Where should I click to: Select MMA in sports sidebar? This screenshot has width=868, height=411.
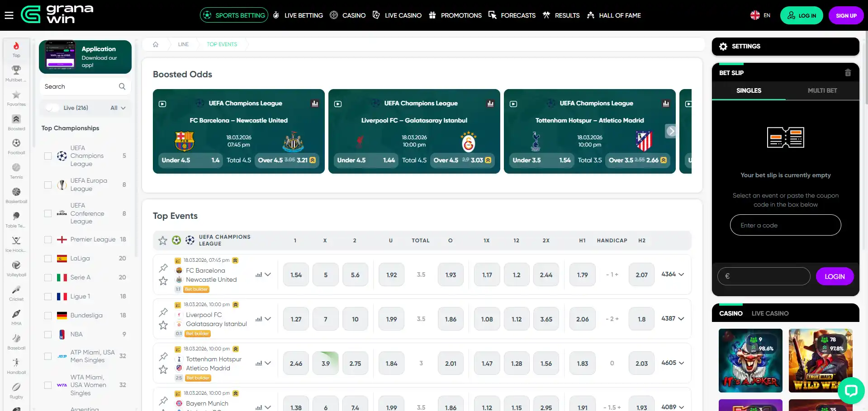tap(16, 317)
